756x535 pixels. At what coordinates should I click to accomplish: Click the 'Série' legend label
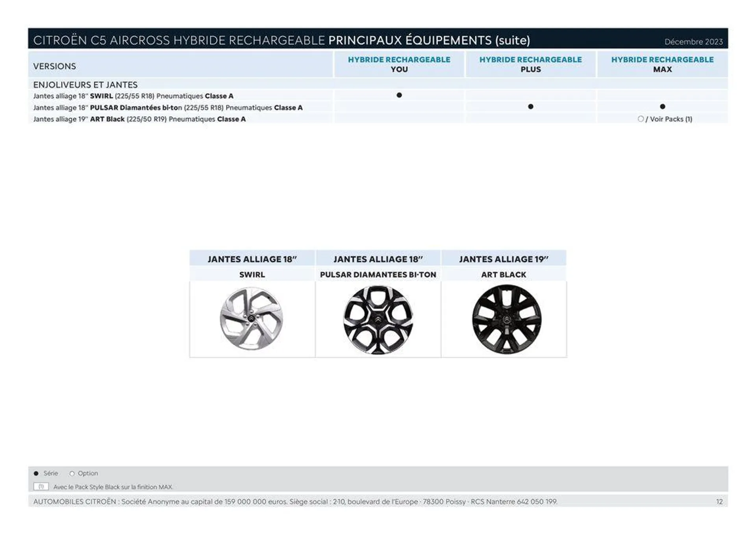coord(51,473)
